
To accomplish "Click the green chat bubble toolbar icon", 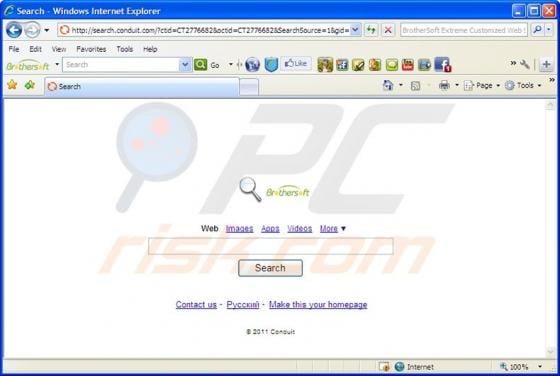I will click(x=391, y=65).
